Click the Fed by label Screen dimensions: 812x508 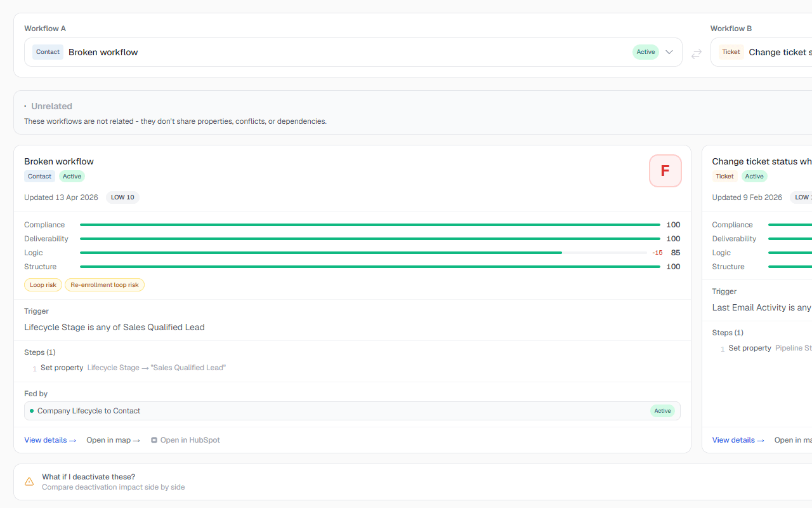coord(36,394)
